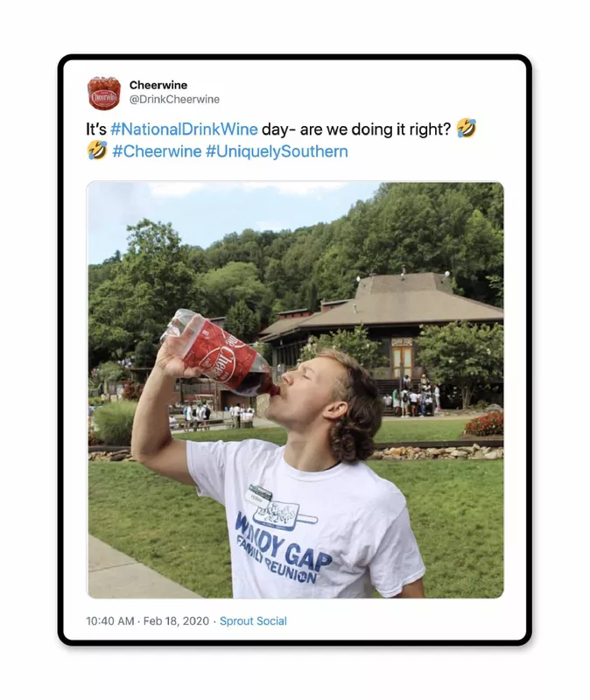Click the red flower bed in the photo

pos(484,424)
